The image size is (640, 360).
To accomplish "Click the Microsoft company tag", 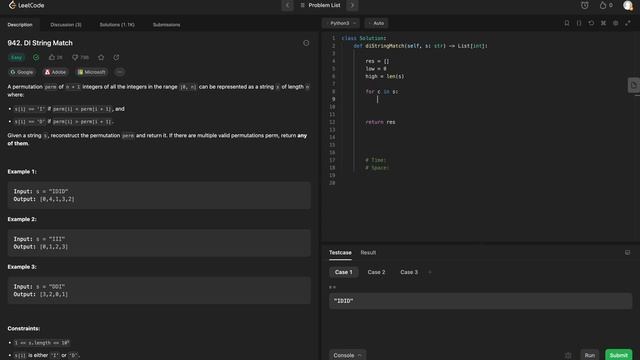I will coord(91,72).
